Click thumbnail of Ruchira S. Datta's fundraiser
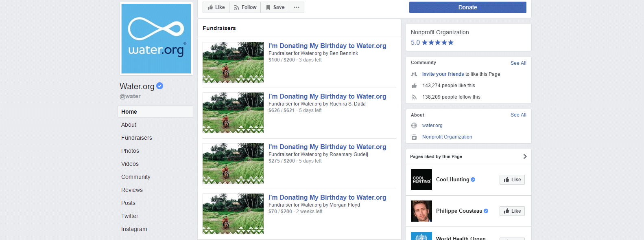 click(233, 113)
